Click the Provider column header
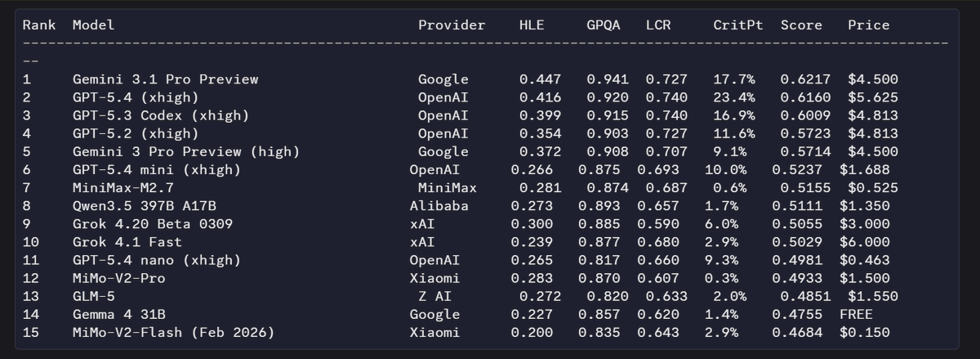Screen dimensions: 980x359 point(452,25)
